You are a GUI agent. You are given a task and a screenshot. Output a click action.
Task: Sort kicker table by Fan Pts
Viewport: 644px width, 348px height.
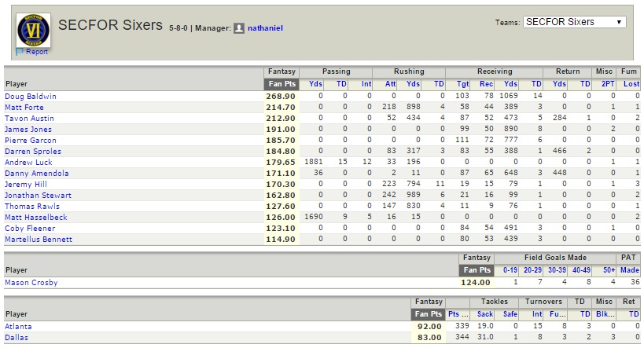477,270
